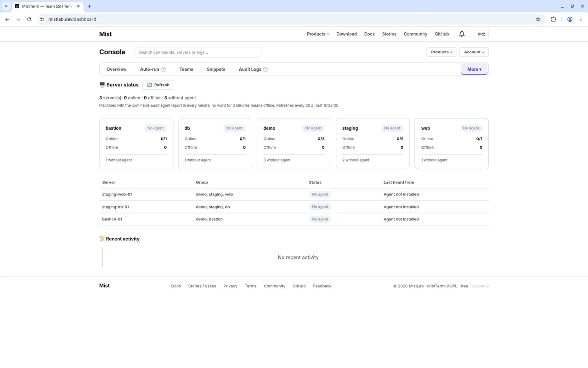
Task: Select the web group card
Action: tap(452, 144)
